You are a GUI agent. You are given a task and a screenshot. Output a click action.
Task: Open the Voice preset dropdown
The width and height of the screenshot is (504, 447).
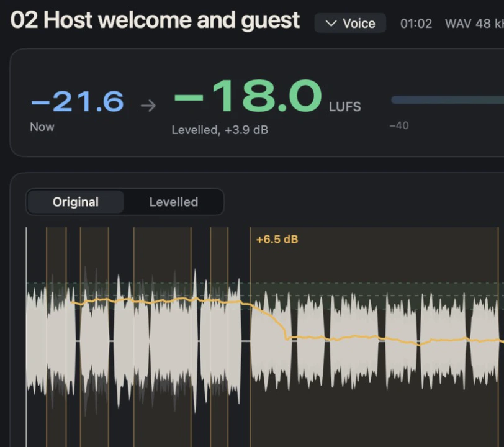(x=350, y=23)
